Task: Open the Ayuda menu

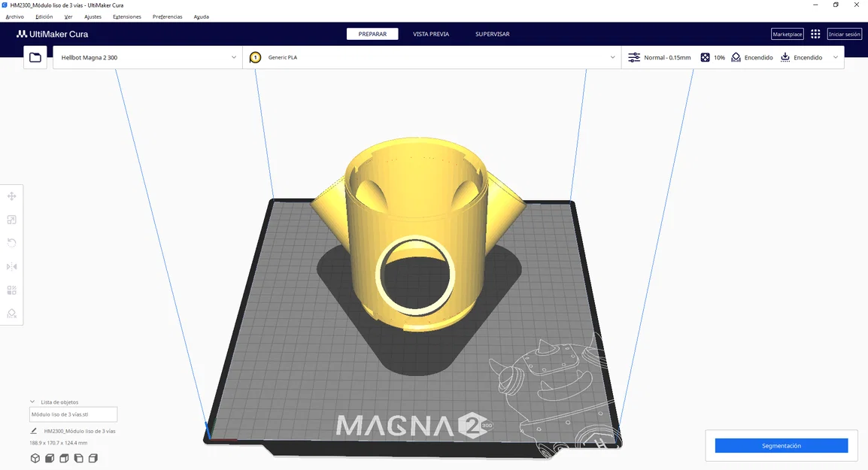Action: pos(202,17)
